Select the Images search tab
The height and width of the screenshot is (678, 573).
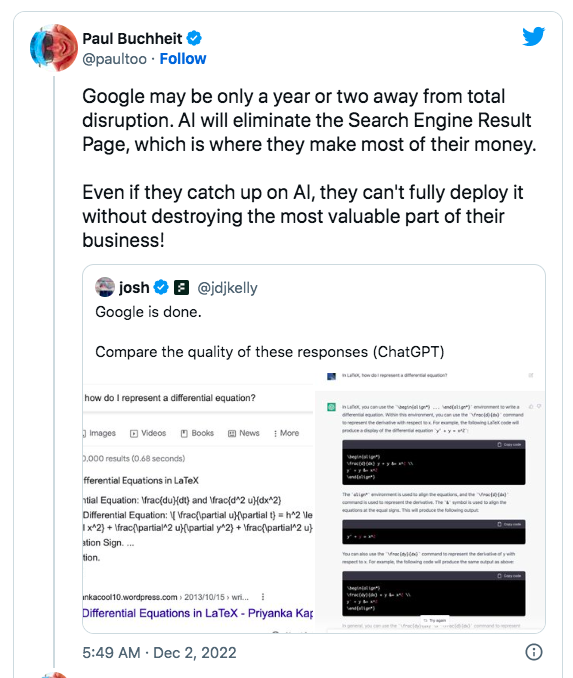(x=99, y=433)
